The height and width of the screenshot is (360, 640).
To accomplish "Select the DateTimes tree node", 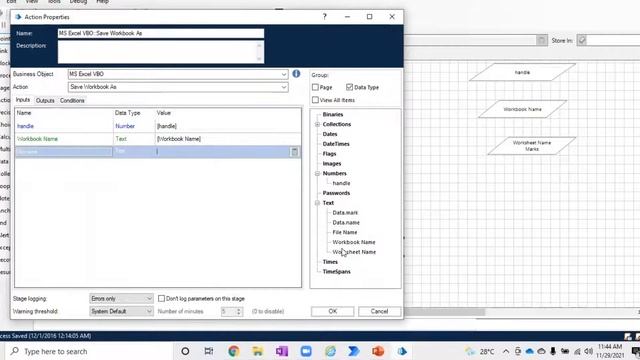I will (x=336, y=144).
